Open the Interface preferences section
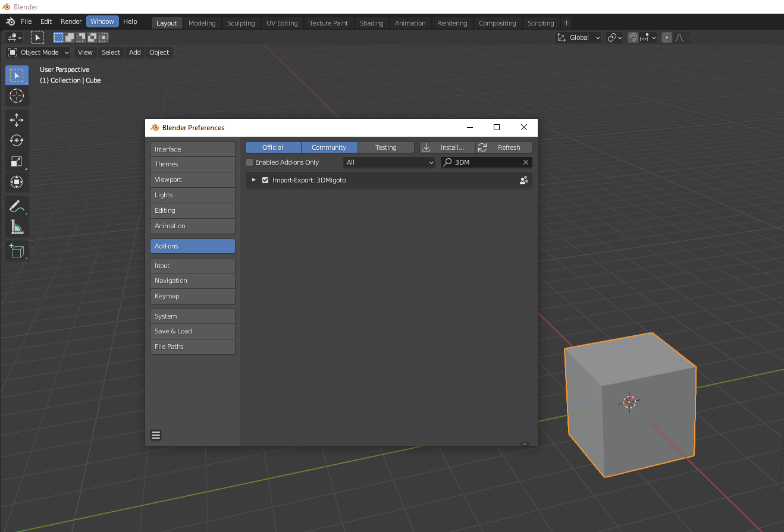784x532 pixels. pos(193,149)
